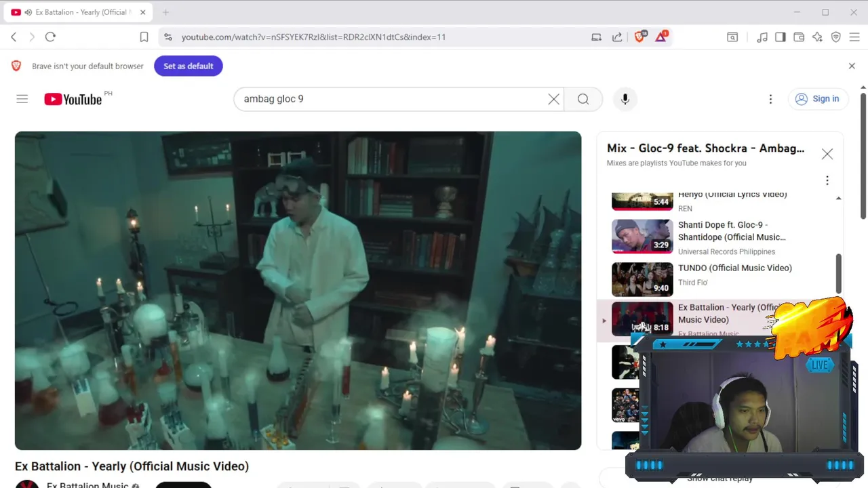This screenshot has width=868, height=488.
Task: Dismiss the default browser notification bar
Action: pyautogui.click(x=852, y=66)
